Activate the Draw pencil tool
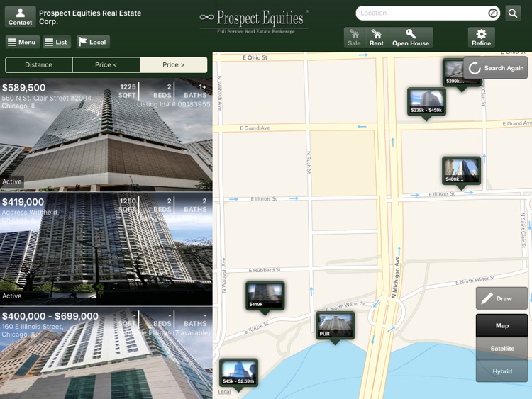Screen dimensions: 532x399 (x=501, y=298)
